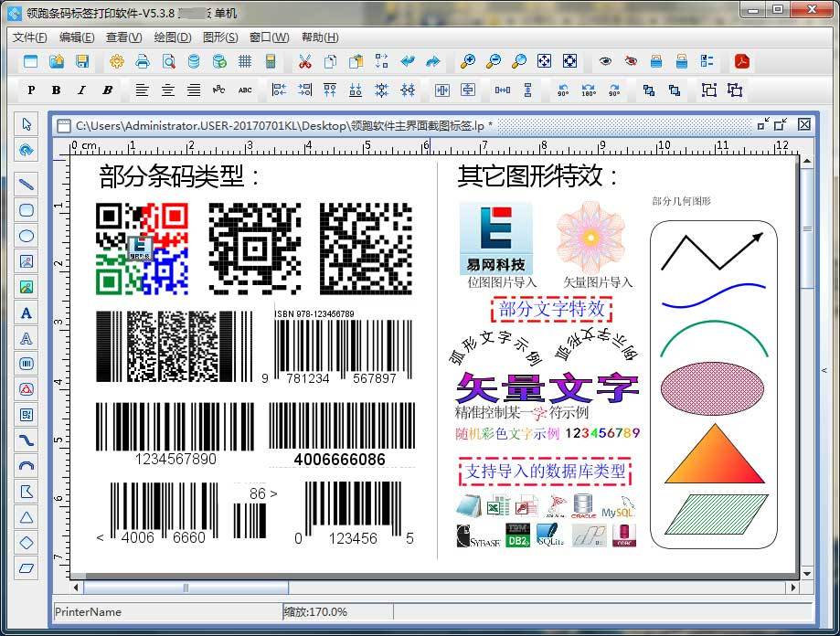The height and width of the screenshot is (636, 840).
Task: Click the vertical scrollbar thumb
Action: (x=807, y=228)
